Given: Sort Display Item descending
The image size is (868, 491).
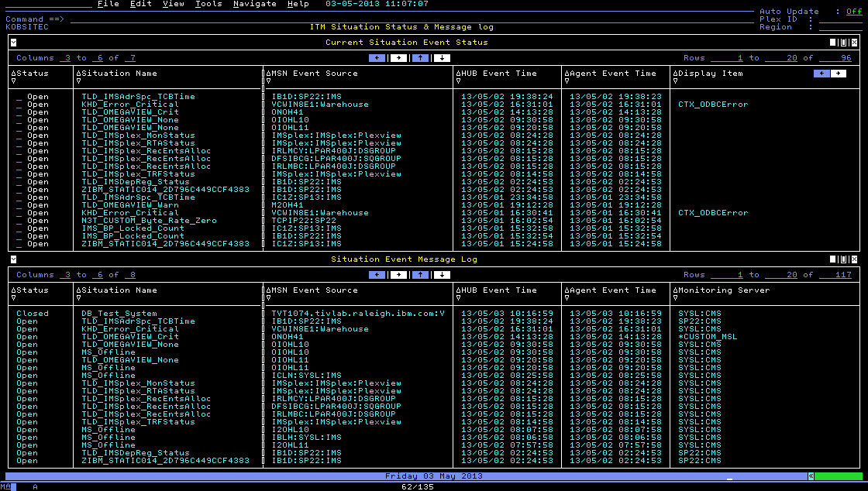Looking at the screenshot, I should tap(675, 81).
